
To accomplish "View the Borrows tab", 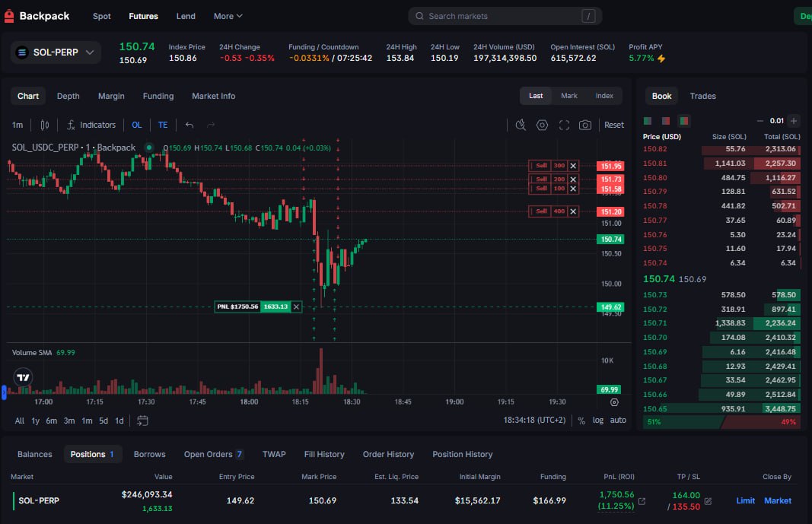I will (150, 454).
